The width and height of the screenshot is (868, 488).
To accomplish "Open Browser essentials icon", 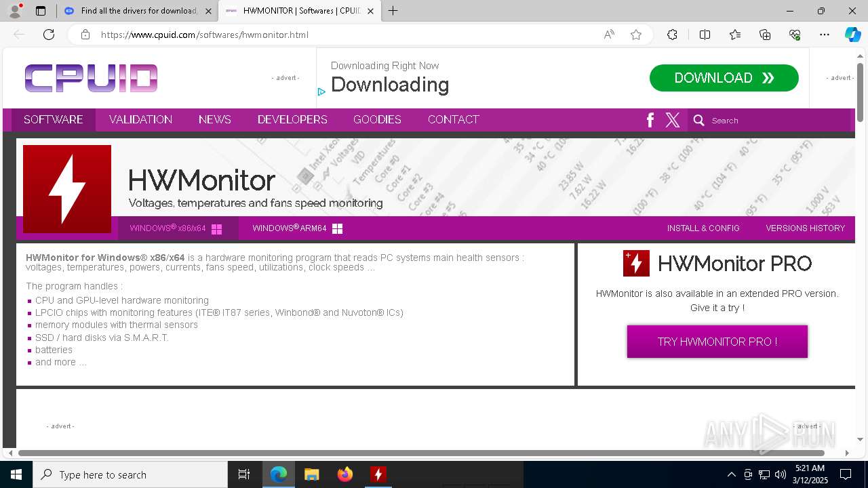I will click(795, 35).
